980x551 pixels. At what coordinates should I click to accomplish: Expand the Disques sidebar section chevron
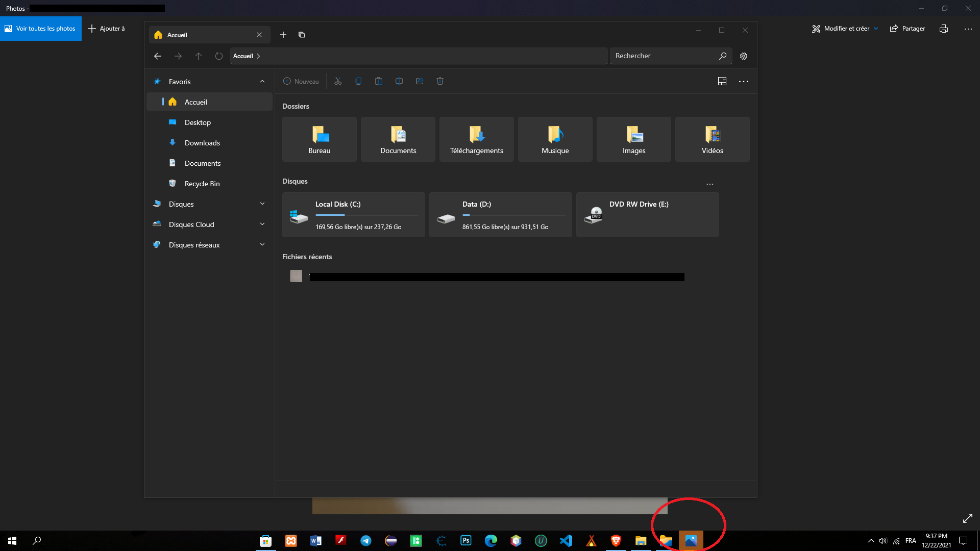262,204
